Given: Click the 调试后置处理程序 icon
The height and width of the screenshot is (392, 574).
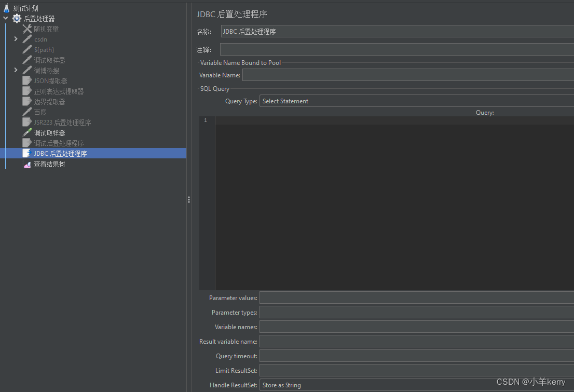Looking at the screenshot, I should [x=27, y=143].
